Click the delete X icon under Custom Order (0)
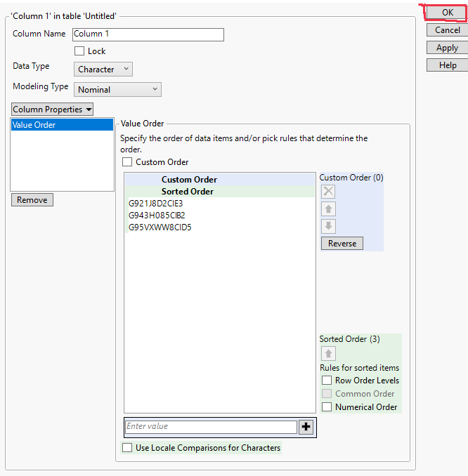Image resolution: width=468 pixels, height=476 pixels. click(x=328, y=192)
